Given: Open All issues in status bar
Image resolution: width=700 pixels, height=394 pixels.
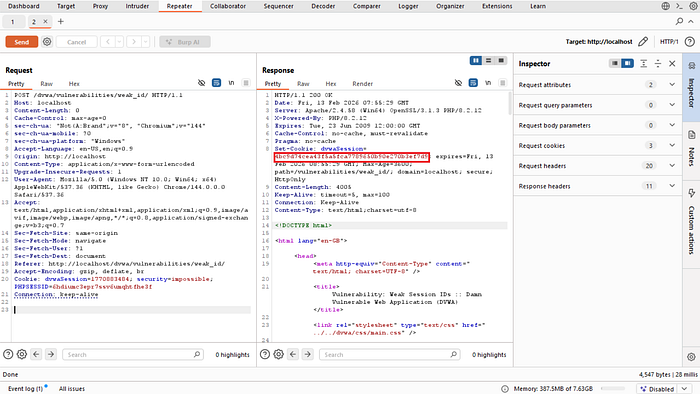Looking at the screenshot, I should coord(72,389).
